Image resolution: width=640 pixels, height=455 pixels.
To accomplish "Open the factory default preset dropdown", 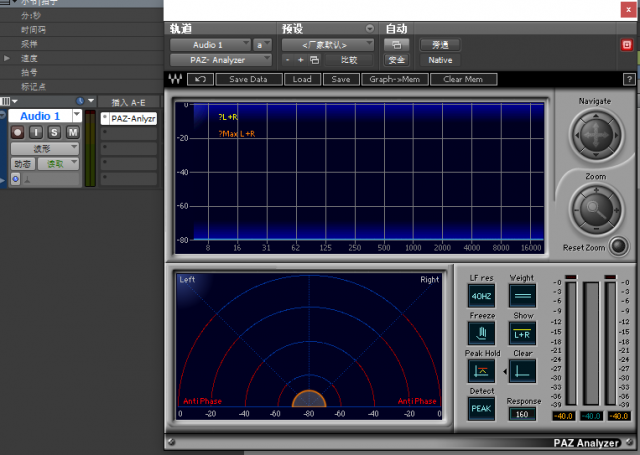I will point(328,45).
